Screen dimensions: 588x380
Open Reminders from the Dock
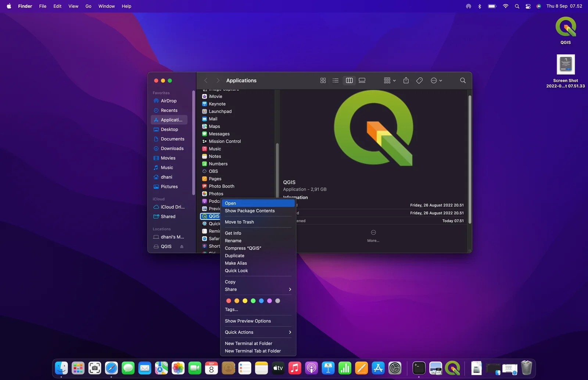[245, 368]
